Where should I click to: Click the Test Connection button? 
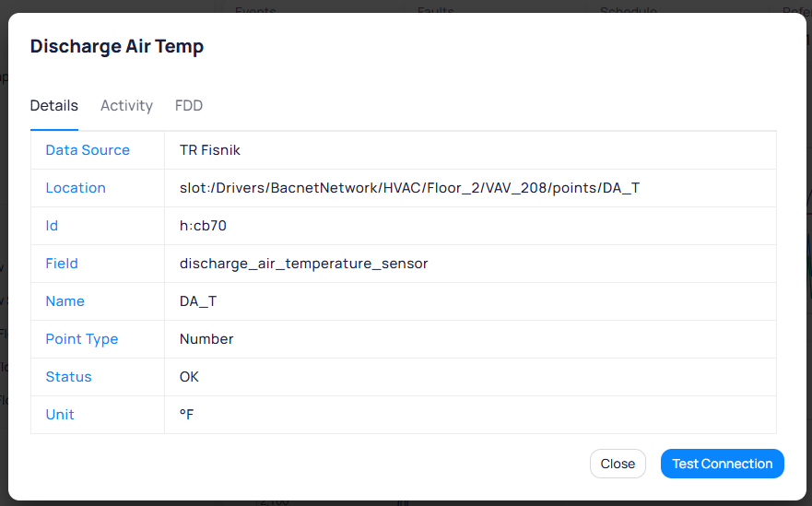point(722,464)
